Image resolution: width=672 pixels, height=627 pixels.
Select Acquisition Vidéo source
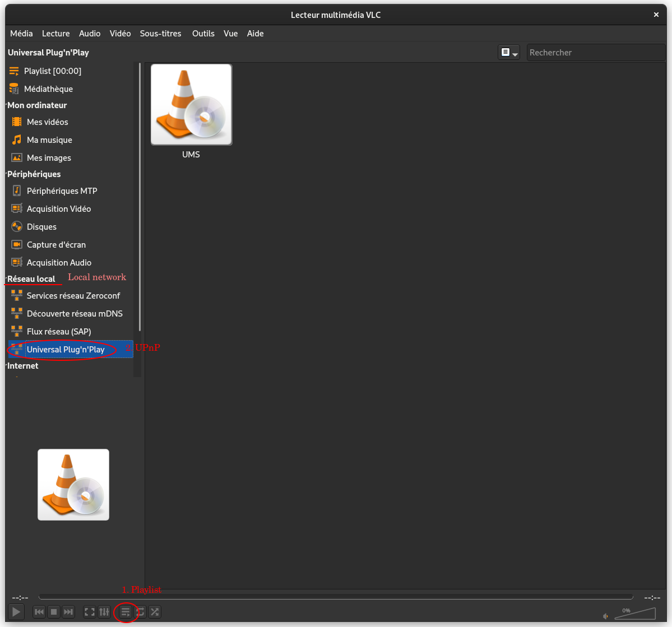(x=71, y=209)
